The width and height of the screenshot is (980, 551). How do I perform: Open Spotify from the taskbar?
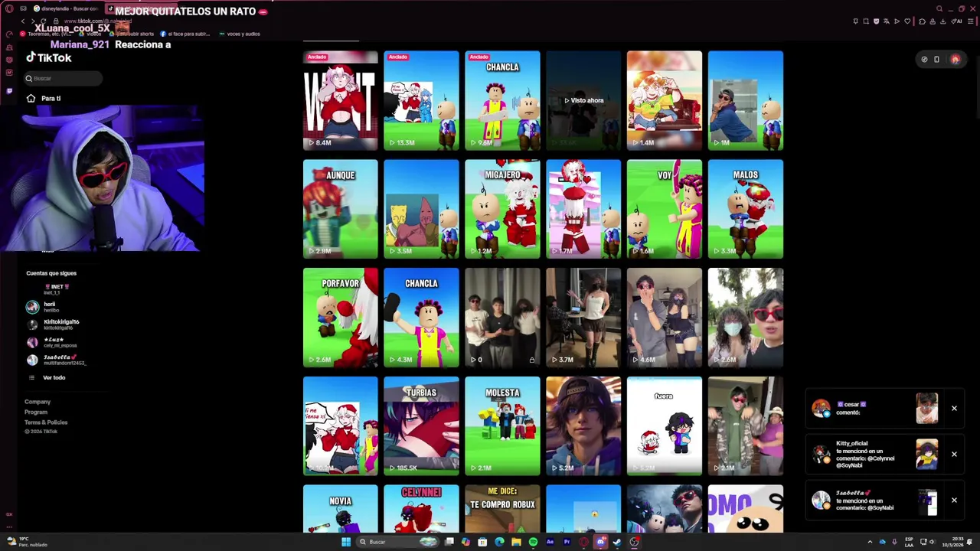tap(533, 542)
